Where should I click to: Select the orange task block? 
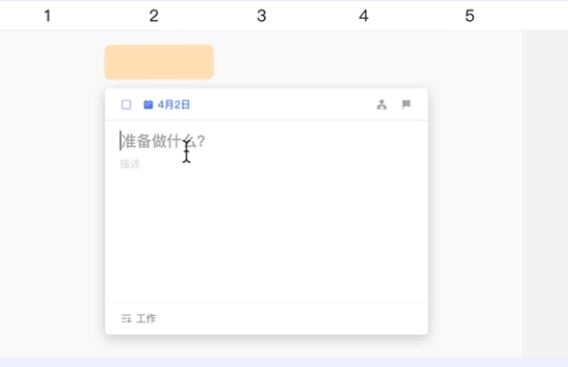point(159,62)
